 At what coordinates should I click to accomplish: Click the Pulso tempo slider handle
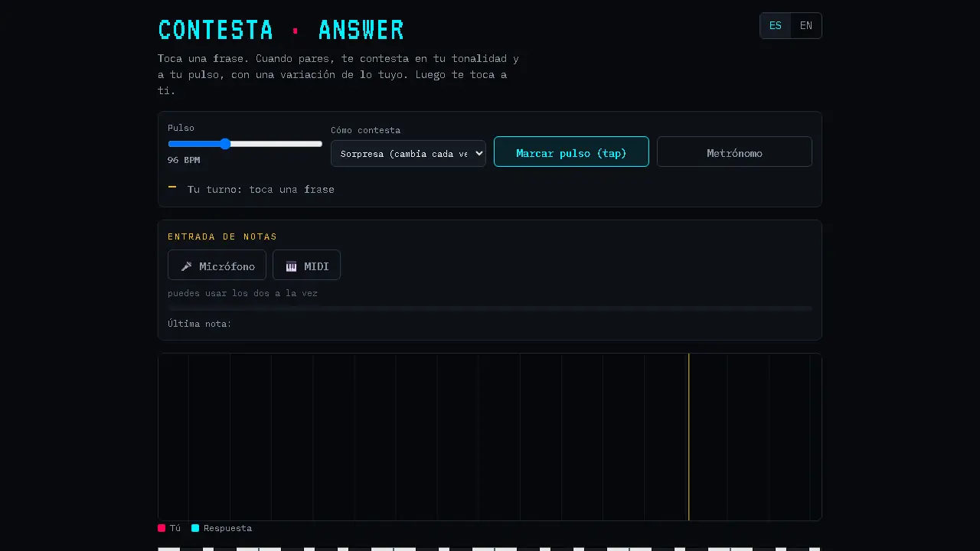tap(225, 144)
